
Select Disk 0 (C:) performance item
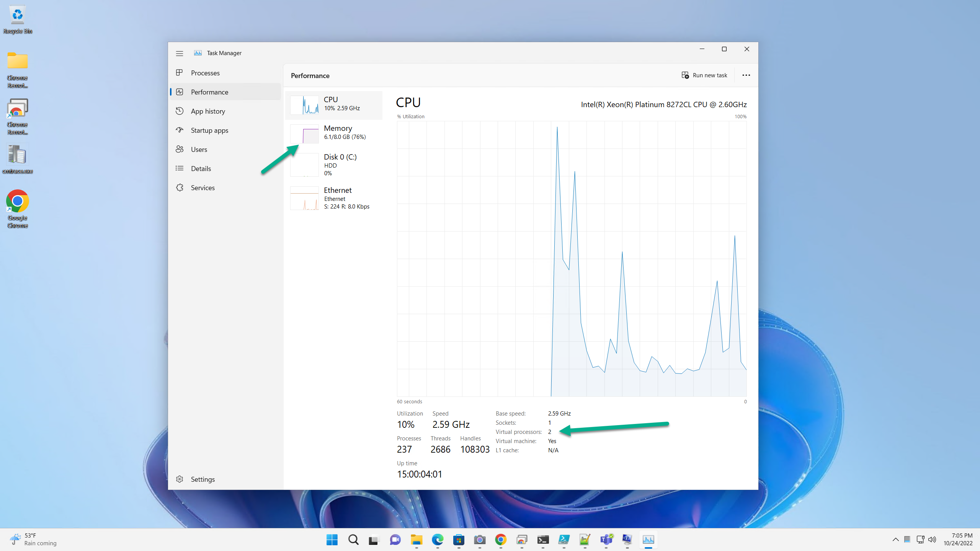click(x=334, y=165)
